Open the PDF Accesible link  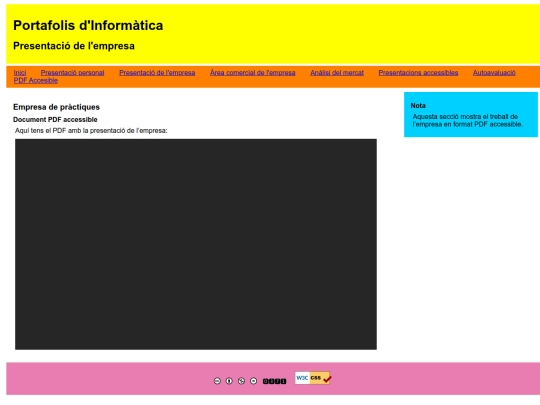(36, 81)
